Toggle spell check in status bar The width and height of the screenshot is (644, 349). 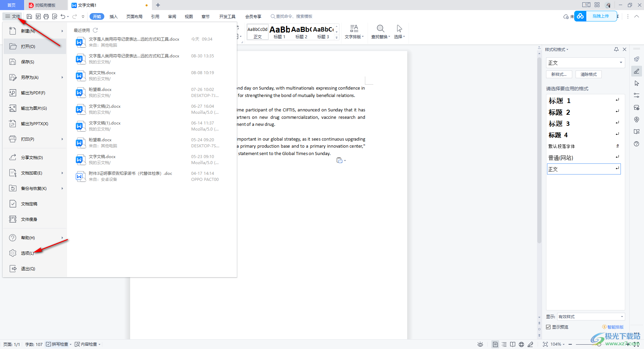[59, 344]
